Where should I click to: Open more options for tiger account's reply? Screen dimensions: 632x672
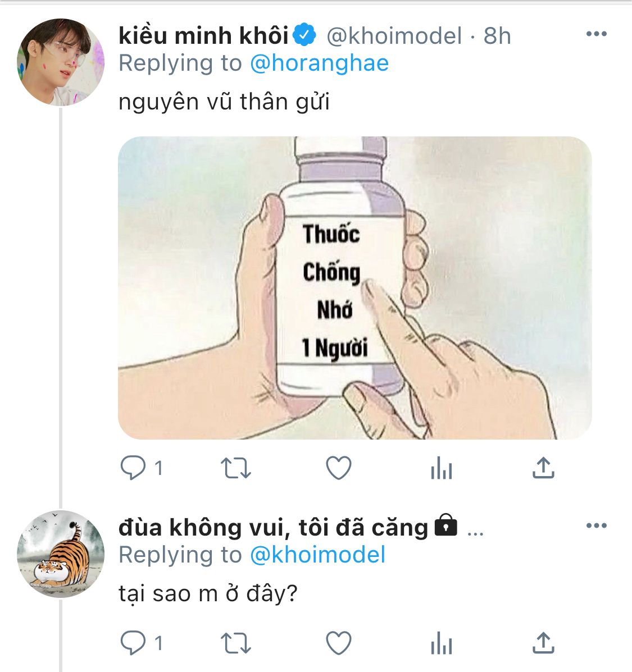coord(596,526)
